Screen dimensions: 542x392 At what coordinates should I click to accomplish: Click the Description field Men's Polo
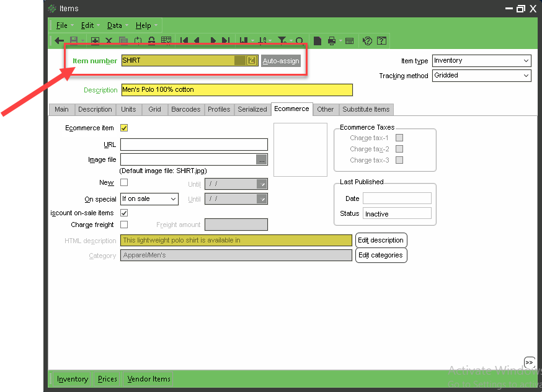coord(237,90)
